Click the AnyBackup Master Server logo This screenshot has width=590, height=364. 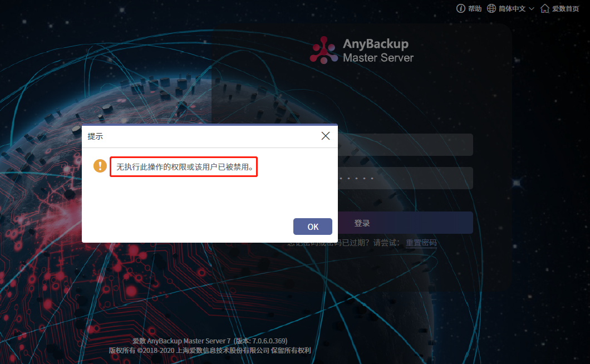pos(362,50)
